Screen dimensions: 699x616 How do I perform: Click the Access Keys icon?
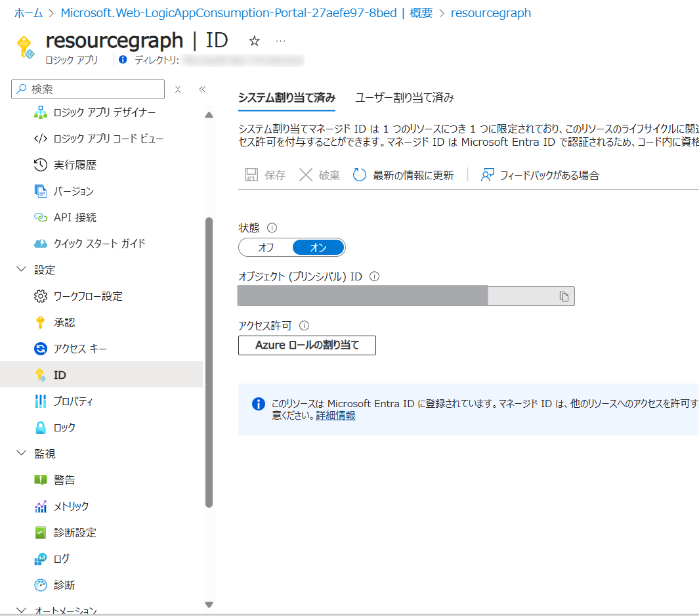41,349
